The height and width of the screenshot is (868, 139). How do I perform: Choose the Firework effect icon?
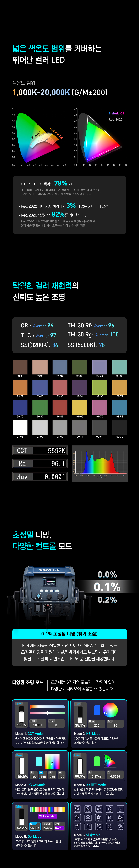99,827
